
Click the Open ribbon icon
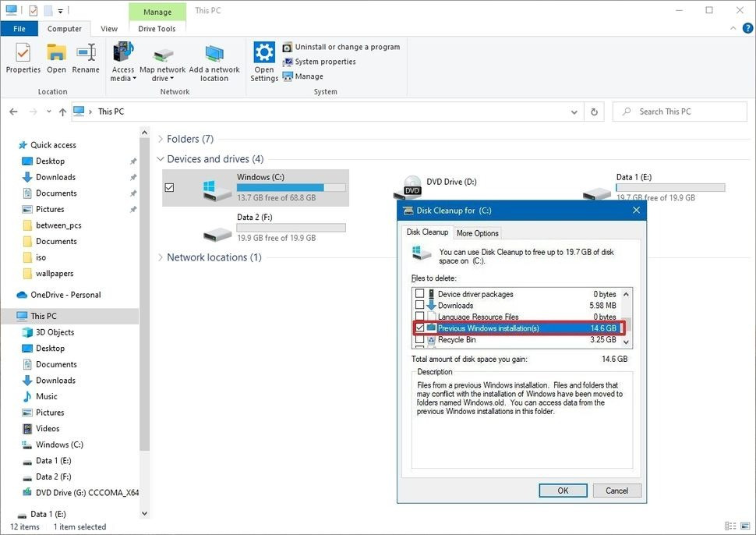(x=56, y=58)
